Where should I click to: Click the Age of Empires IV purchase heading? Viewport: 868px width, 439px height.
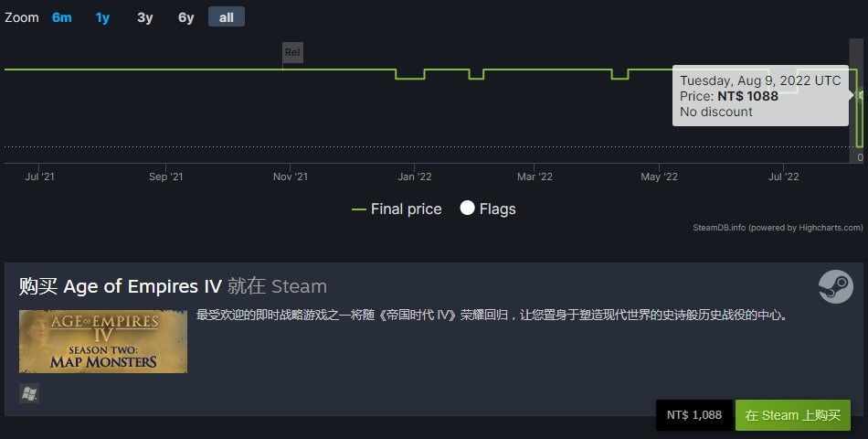click(x=173, y=286)
